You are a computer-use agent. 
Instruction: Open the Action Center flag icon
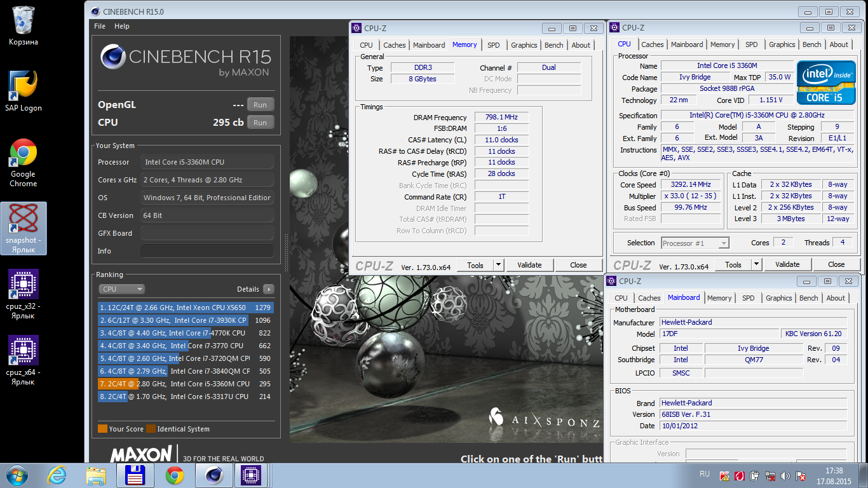801,475
